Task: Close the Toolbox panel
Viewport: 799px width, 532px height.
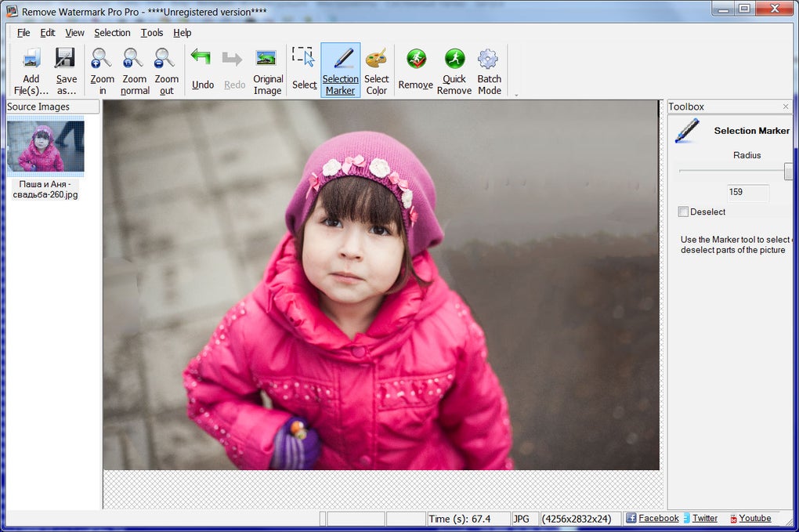Action: (x=785, y=107)
